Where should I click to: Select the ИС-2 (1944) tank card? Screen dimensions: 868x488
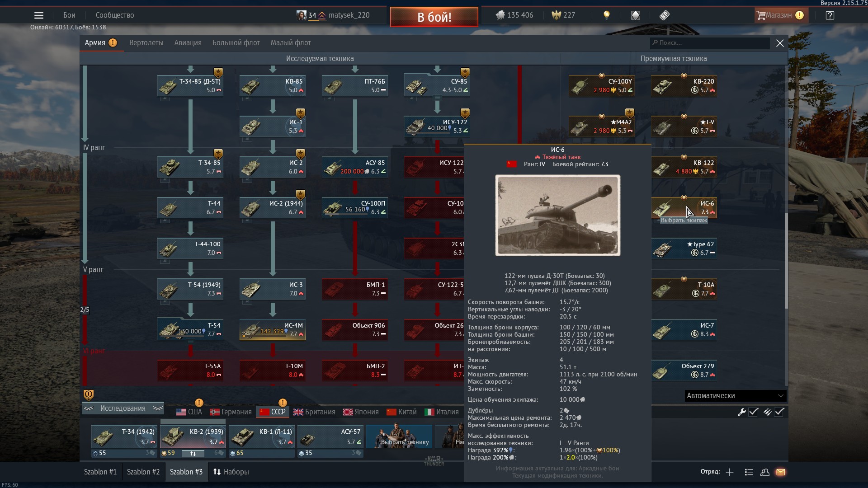273,208
